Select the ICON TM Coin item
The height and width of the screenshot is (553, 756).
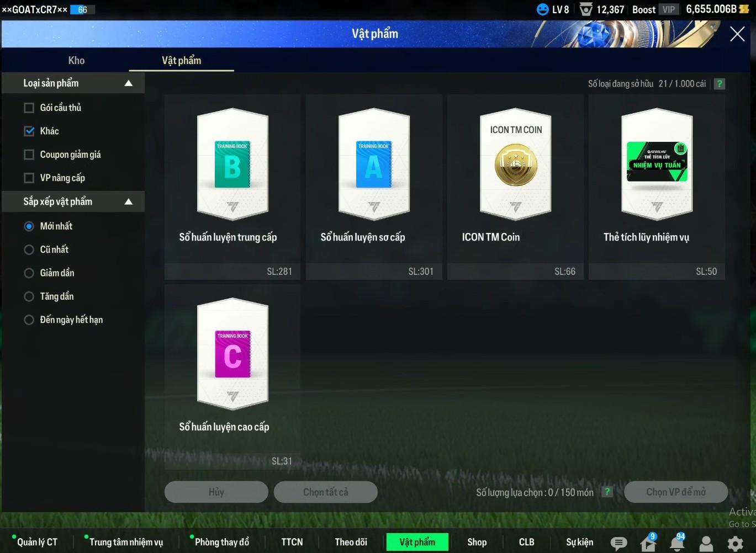pyautogui.click(x=515, y=177)
